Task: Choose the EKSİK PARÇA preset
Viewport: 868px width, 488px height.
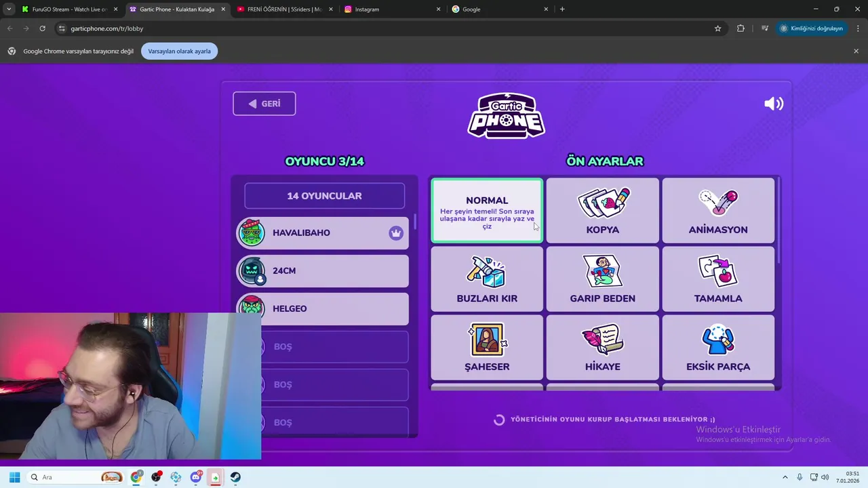Action: coord(718,347)
